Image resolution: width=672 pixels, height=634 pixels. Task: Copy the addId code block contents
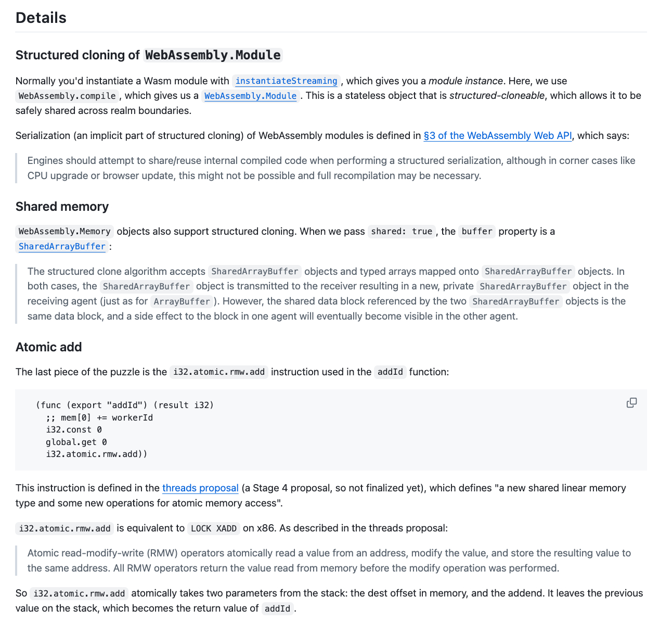pyautogui.click(x=631, y=403)
